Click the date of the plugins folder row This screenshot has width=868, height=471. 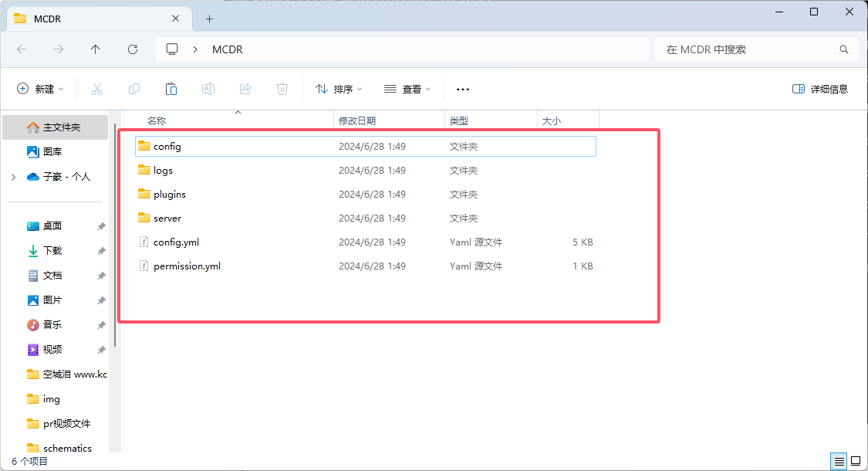click(372, 195)
